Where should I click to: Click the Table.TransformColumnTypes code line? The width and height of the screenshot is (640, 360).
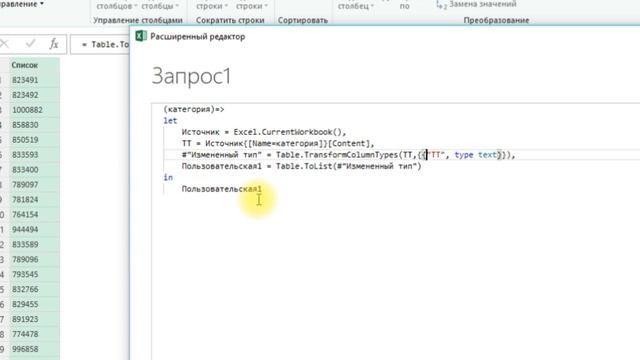pyautogui.click(x=349, y=155)
